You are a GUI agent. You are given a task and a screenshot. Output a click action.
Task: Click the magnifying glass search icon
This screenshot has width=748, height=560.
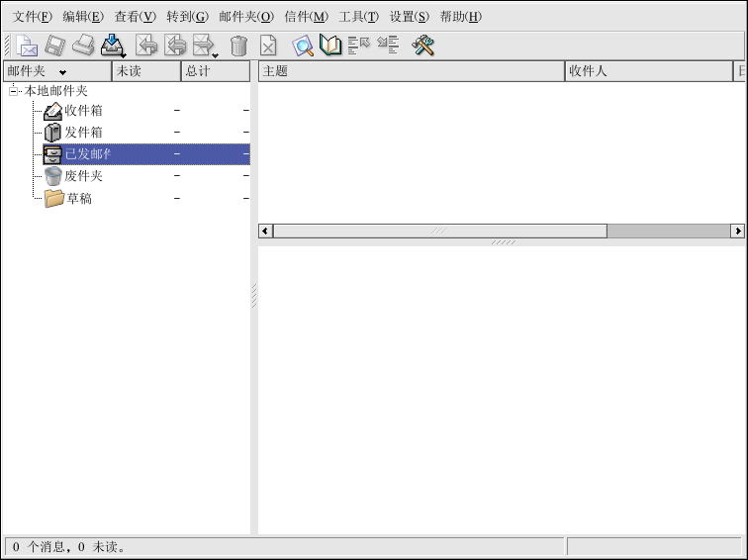[302, 46]
